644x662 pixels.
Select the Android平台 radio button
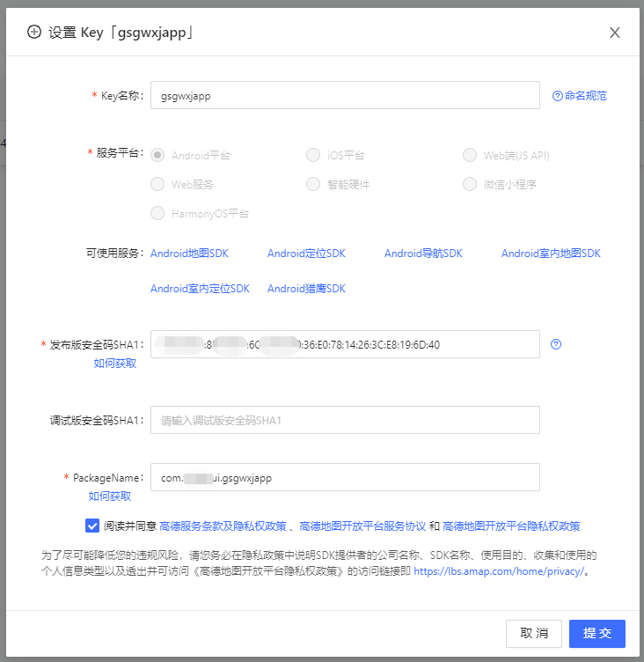[x=157, y=155]
